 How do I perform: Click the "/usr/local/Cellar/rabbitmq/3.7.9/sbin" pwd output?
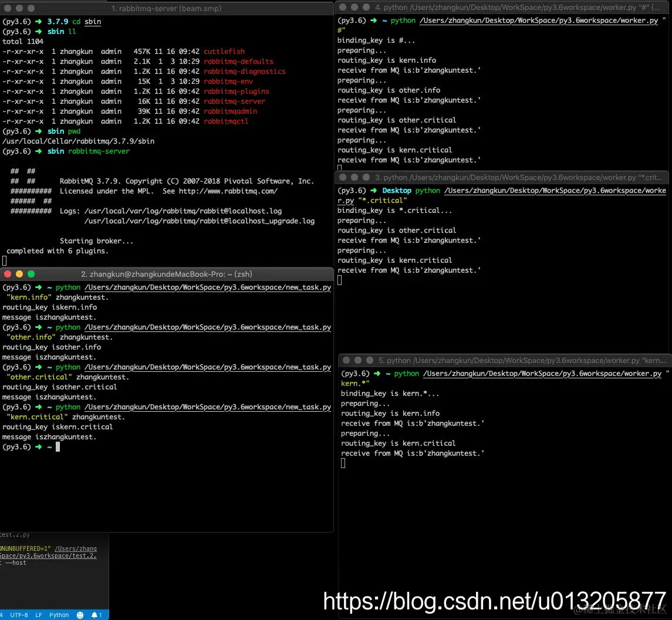tap(79, 141)
